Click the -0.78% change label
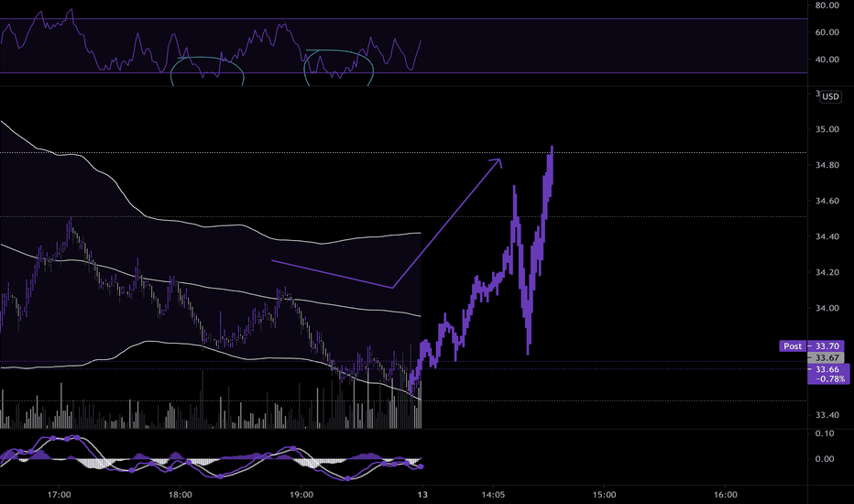The width and height of the screenshot is (854, 504). tap(831, 378)
